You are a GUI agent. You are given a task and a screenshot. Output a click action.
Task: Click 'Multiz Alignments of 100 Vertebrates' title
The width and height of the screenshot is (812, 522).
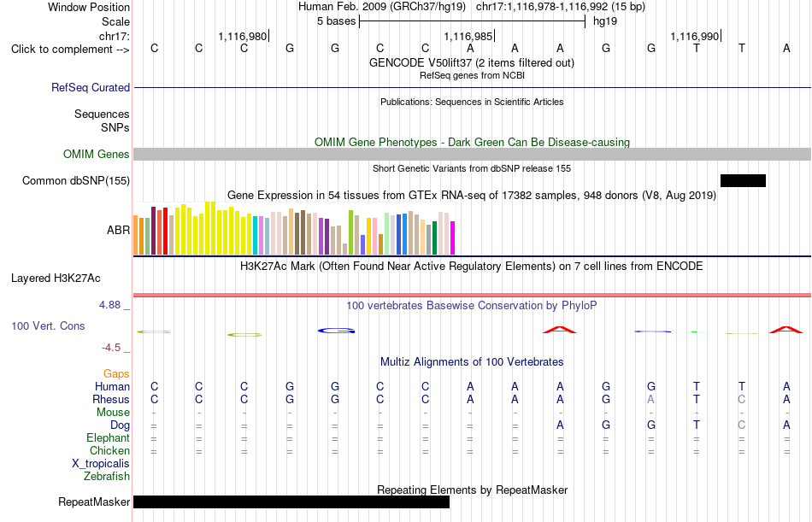[x=472, y=361]
